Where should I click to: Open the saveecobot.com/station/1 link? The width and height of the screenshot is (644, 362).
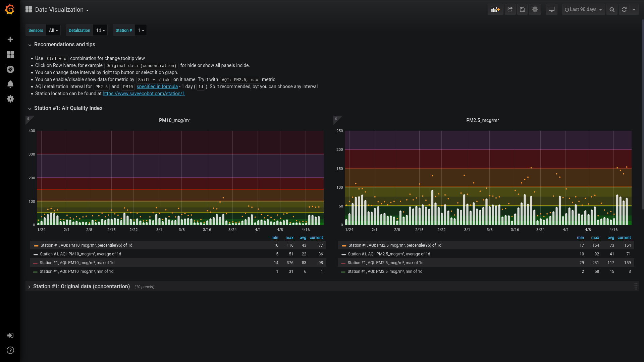144,94
